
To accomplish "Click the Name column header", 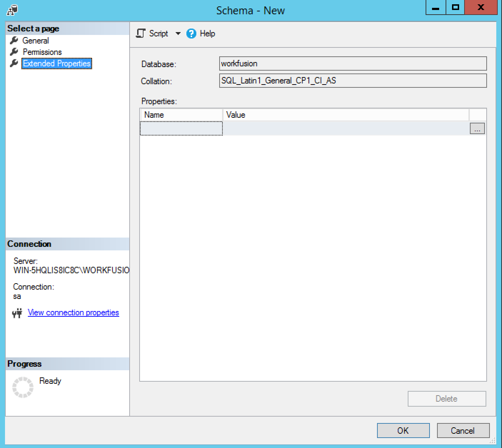I will tap(181, 115).
